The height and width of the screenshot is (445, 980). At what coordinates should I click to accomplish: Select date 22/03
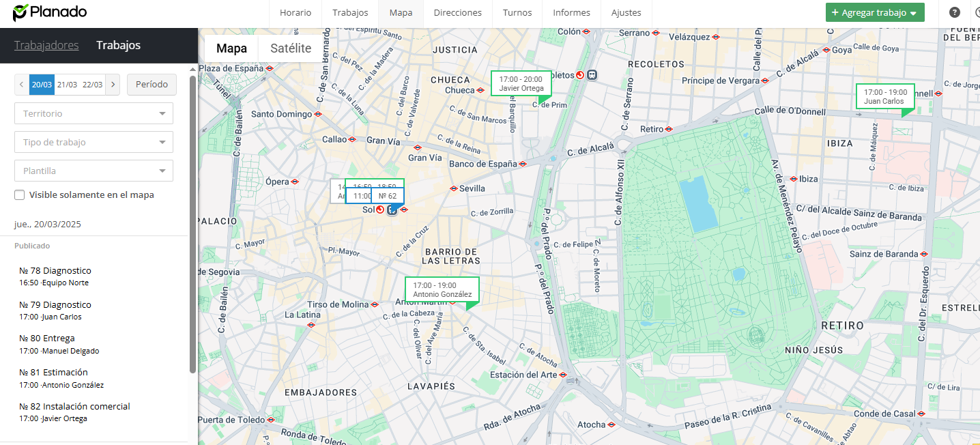pyautogui.click(x=92, y=85)
